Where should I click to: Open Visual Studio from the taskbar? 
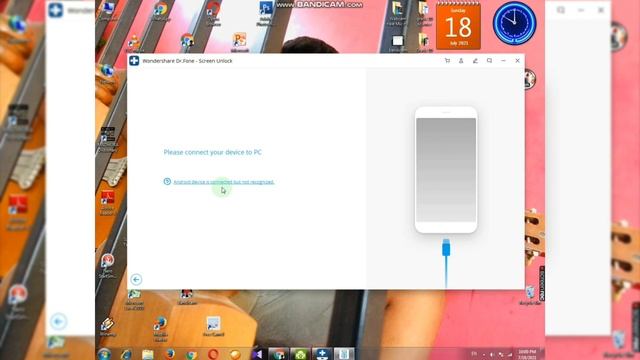point(257,354)
